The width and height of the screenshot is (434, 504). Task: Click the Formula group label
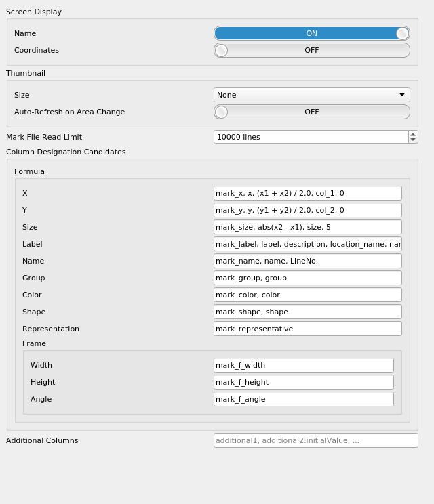point(29,171)
